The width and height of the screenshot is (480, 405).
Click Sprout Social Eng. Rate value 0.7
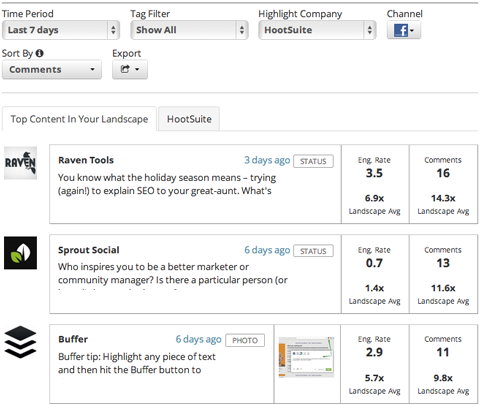(x=374, y=263)
